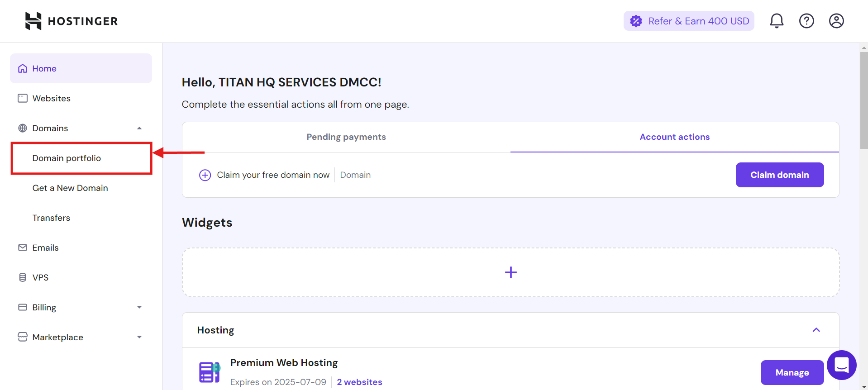Click Refer & Earn 400 USD
868x390 pixels.
[689, 21]
